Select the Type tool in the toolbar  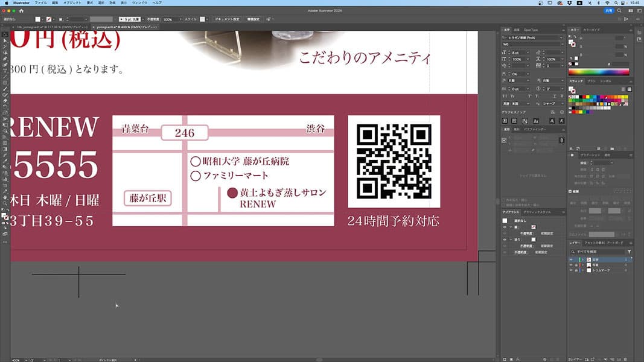(5, 71)
